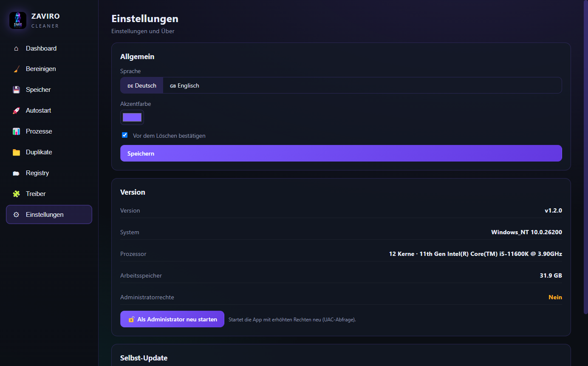Click the "Selbst-Update" section heading
588x366 pixels.
pyautogui.click(x=144, y=358)
